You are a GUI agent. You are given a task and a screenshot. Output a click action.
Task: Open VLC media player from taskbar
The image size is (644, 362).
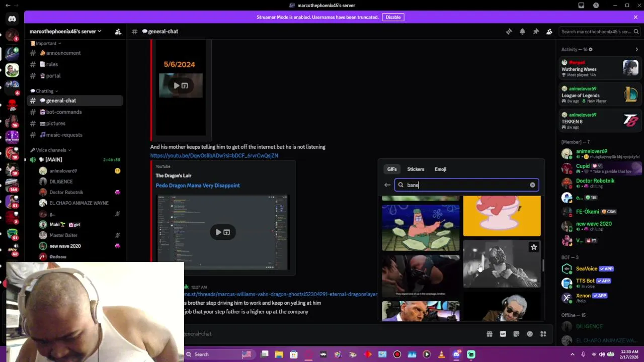[441, 354]
